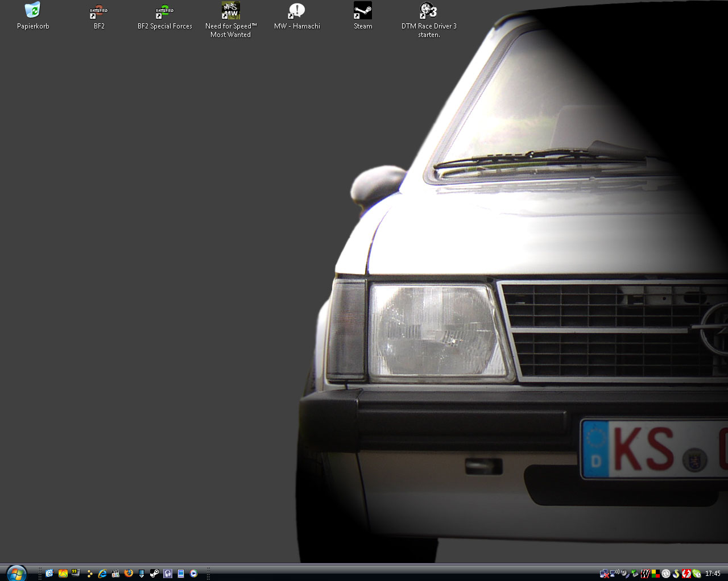Start DTM Race Driver 3 shortcut

pos(429,11)
